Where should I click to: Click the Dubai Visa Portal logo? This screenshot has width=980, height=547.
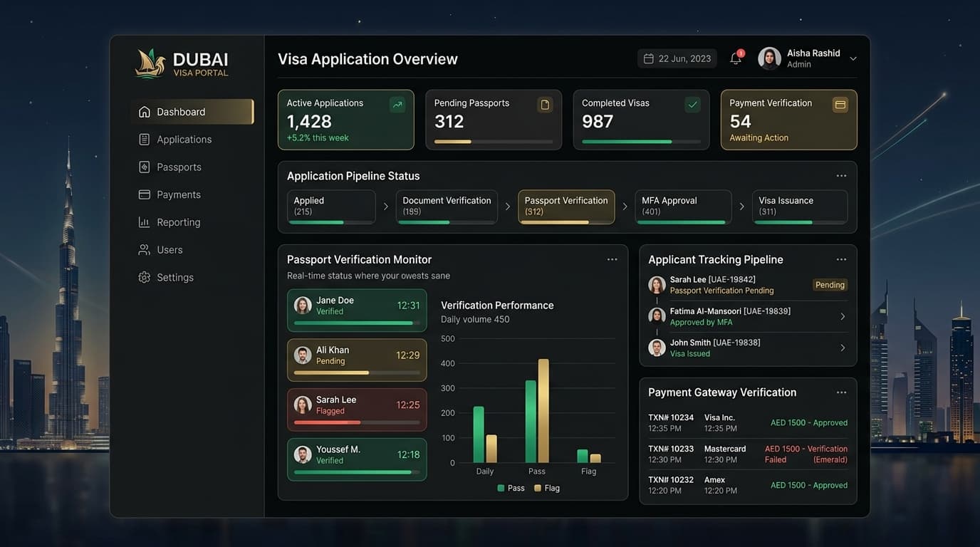(182, 63)
